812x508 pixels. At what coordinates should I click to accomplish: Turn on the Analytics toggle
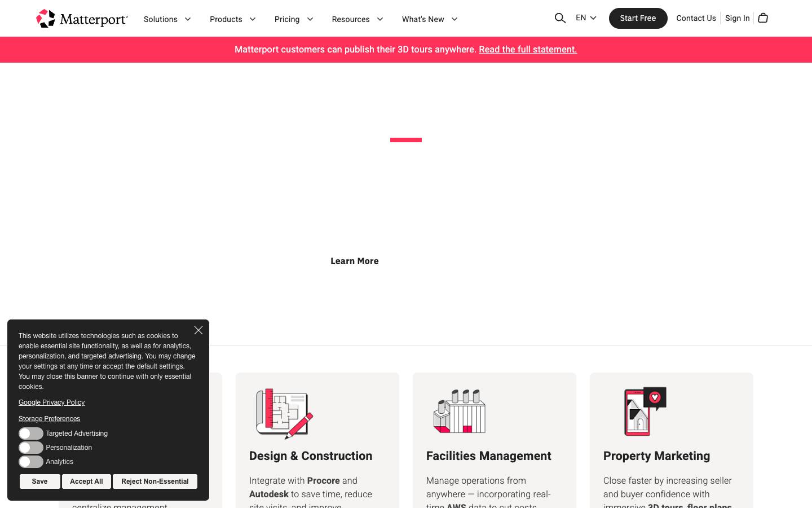[31, 462]
